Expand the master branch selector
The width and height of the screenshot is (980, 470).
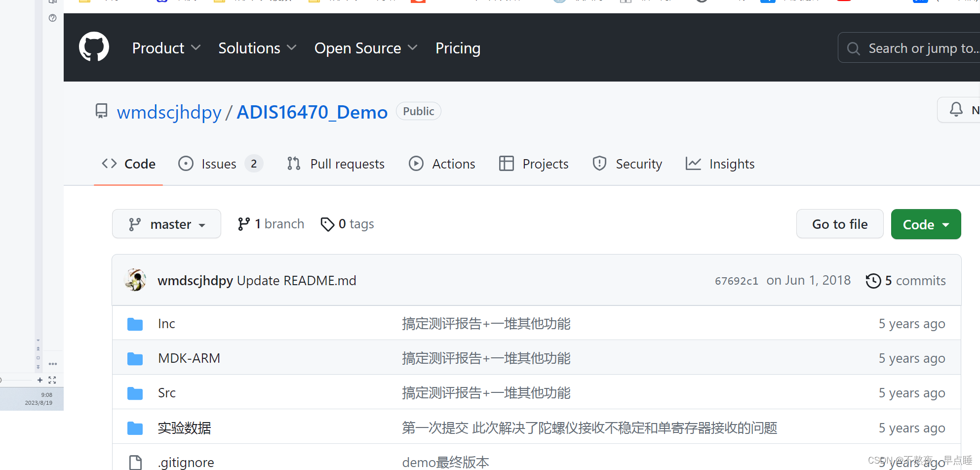point(166,224)
